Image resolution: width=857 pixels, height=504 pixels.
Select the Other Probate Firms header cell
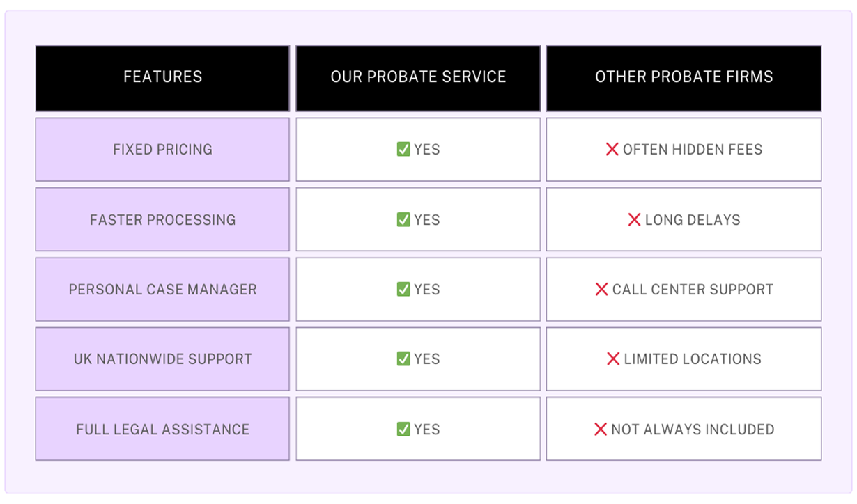[x=684, y=78]
